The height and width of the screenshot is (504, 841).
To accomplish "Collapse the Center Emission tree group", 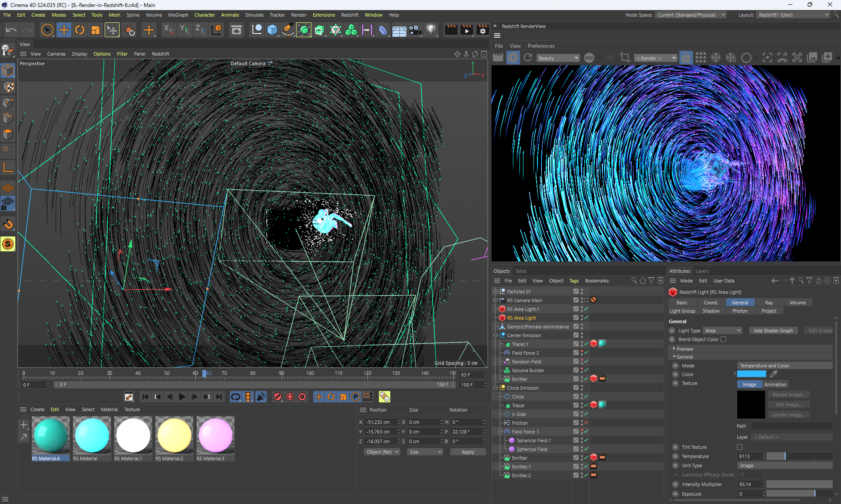I will tap(496, 335).
